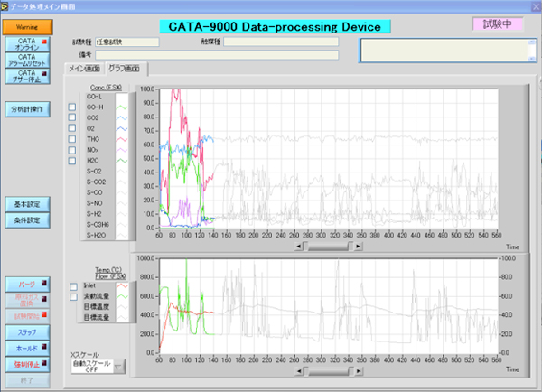This screenshot has height=392, width=542.
Task: Click the ステップ button
Action: (x=28, y=332)
